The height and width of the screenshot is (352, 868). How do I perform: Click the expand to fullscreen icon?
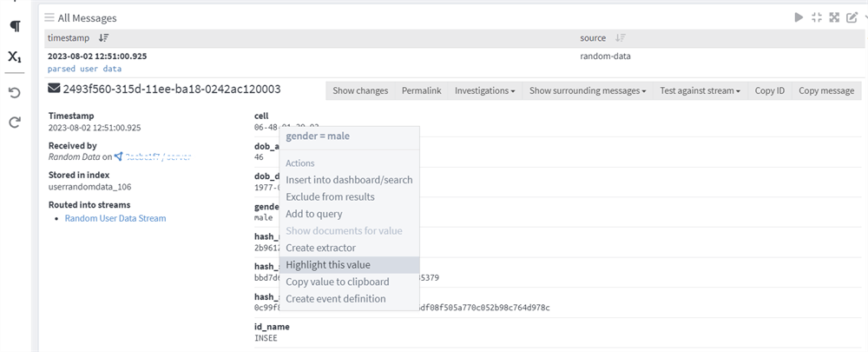[834, 17]
